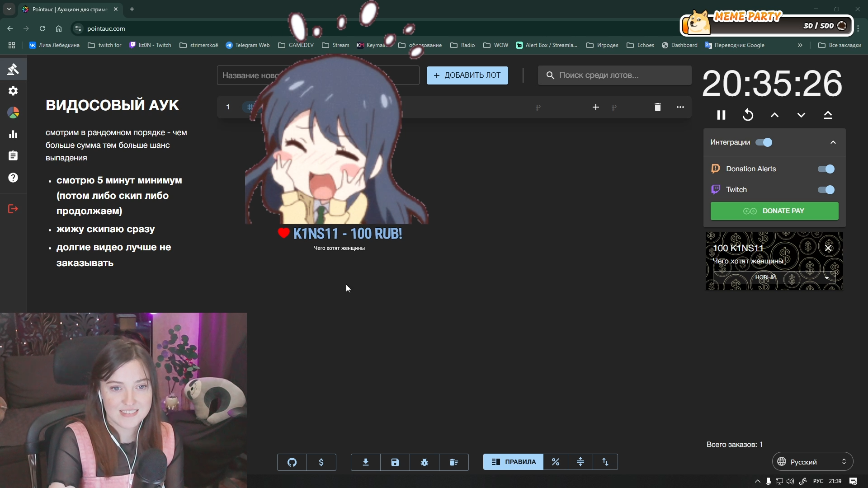868x488 pixels.
Task: Click lot 1 extra amount ruble field
Action: [614, 108]
